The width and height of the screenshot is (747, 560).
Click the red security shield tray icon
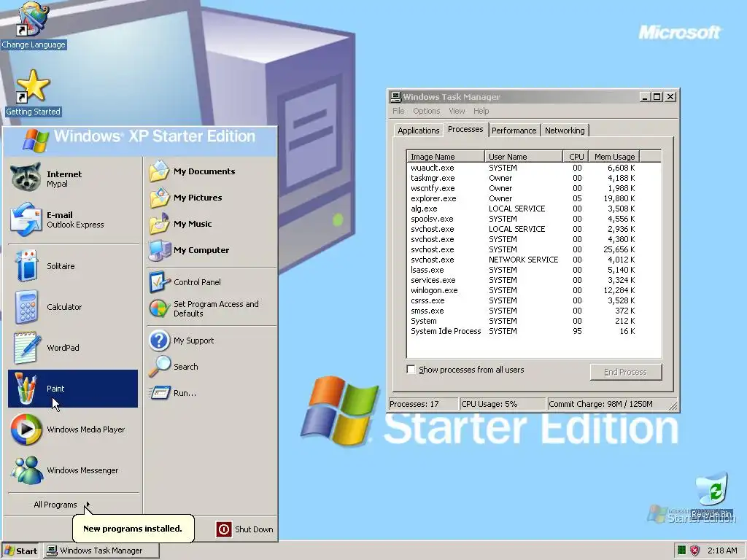694,551
